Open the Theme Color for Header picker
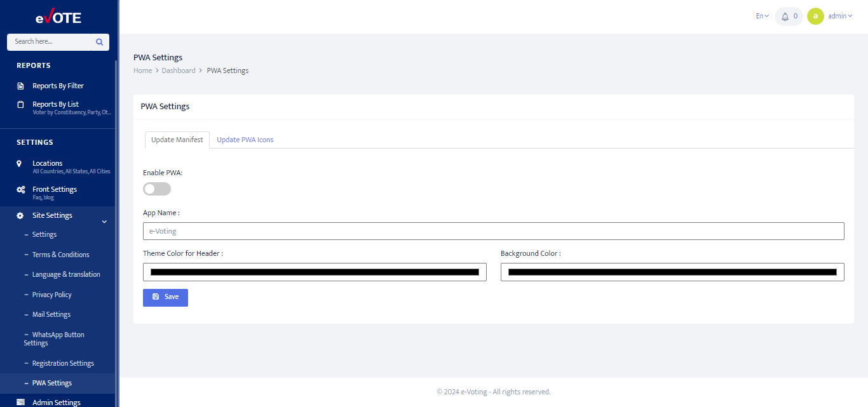 [x=315, y=272]
